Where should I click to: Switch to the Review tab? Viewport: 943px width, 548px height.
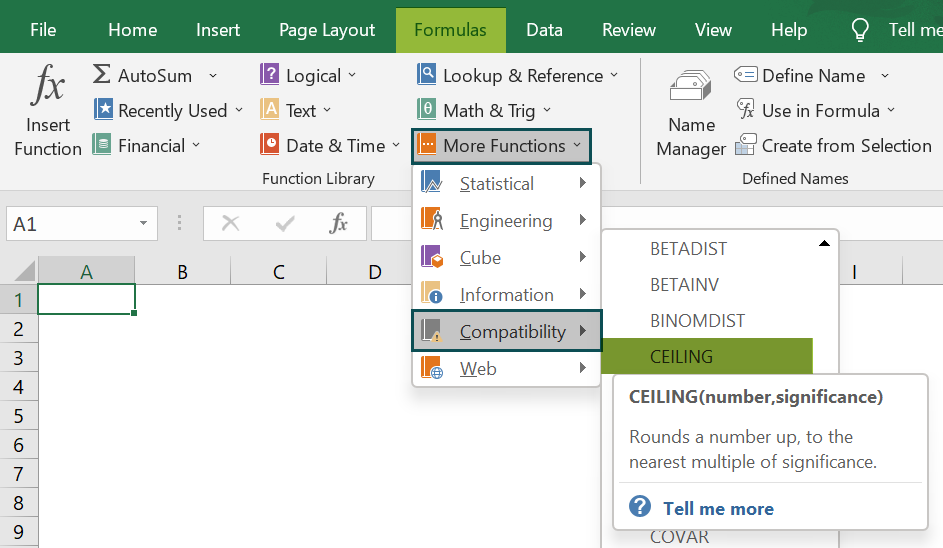click(628, 30)
